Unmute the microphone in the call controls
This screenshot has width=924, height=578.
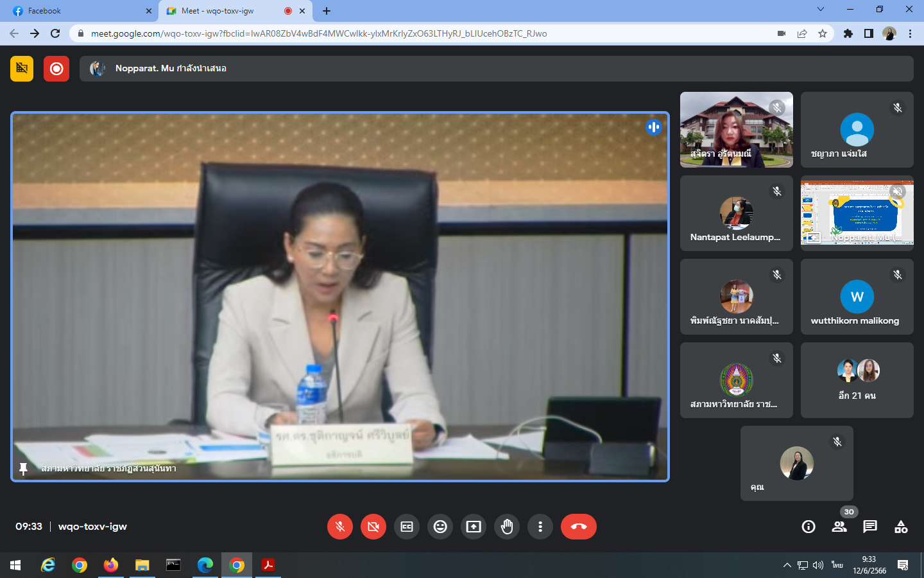[x=340, y=527]
